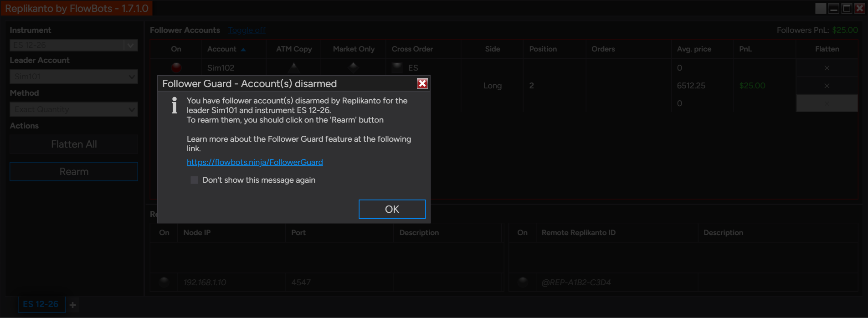Select the 'Long' side cell

(x=493, y=86)
